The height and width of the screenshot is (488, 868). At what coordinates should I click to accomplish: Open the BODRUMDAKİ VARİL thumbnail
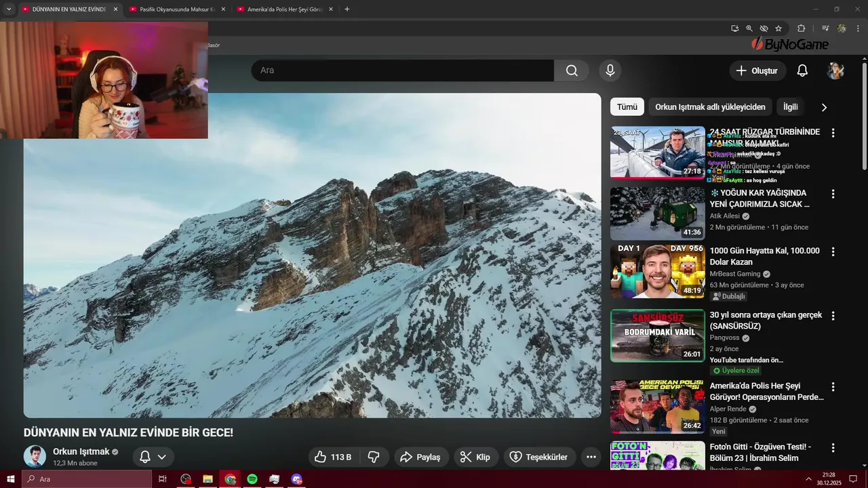[658, 336]
